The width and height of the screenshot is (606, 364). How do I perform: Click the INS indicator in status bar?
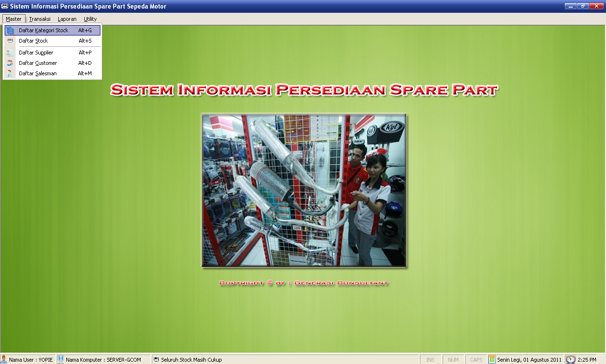coord(430,360)
